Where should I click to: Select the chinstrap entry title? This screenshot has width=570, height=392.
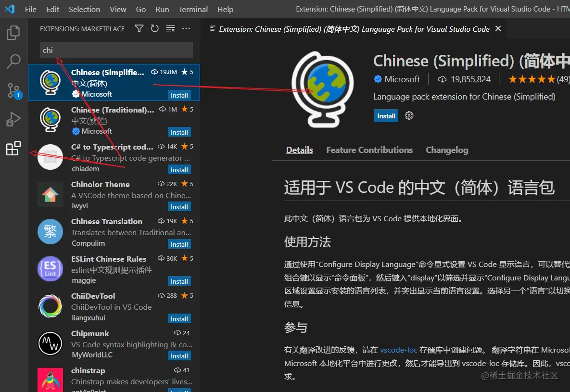click(x=88, y=370)
